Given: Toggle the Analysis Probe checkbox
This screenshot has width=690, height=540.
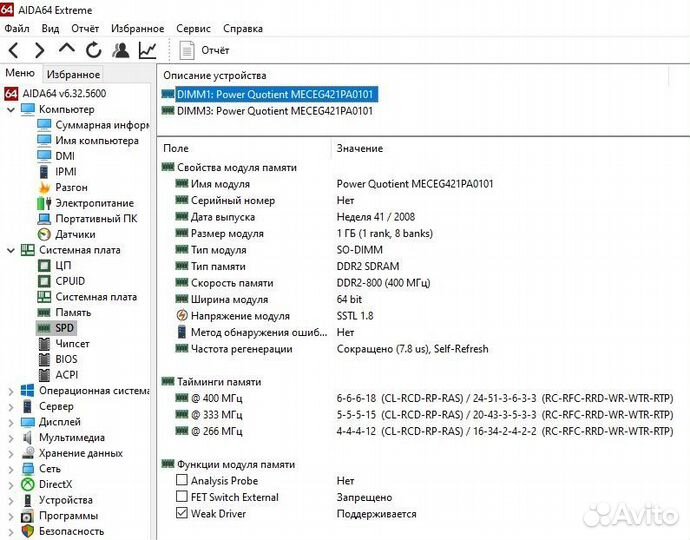Looking at the screenshot, I should pyautogui.click(x=182, y=480).
